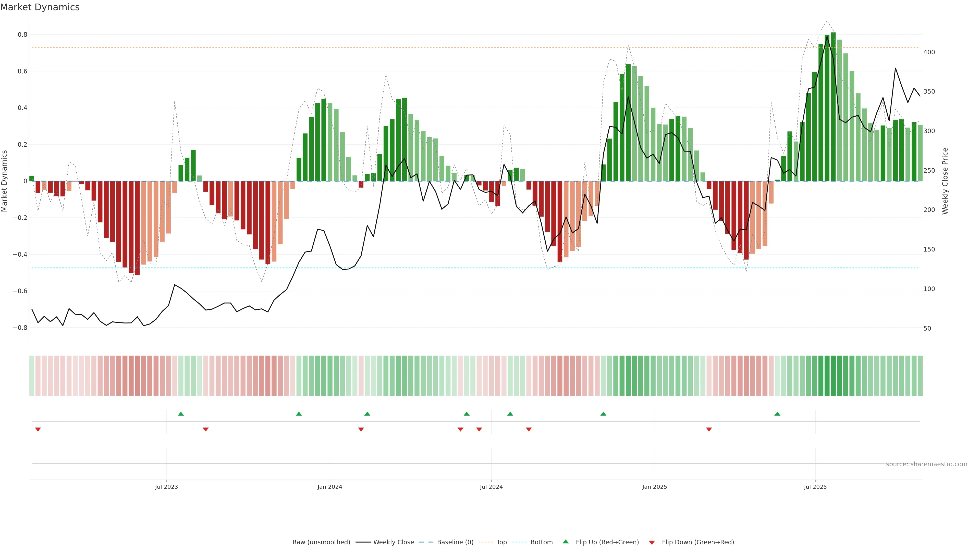Viewport: 980px width, 551px height.
Task: Click the source: sharemaestro.com text
Action: (x=926, y=464)
